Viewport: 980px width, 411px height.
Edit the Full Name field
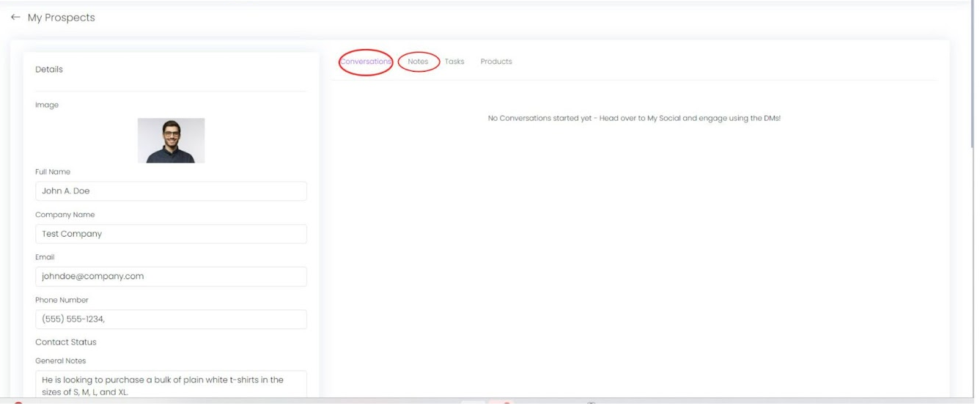pyautogui.click(x=171, y=191)
